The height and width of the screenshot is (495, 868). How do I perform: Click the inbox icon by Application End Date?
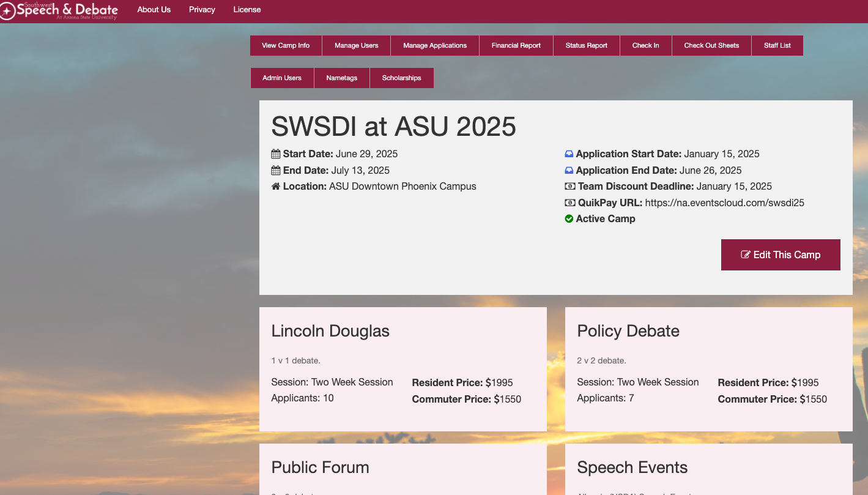click(569, 171)
